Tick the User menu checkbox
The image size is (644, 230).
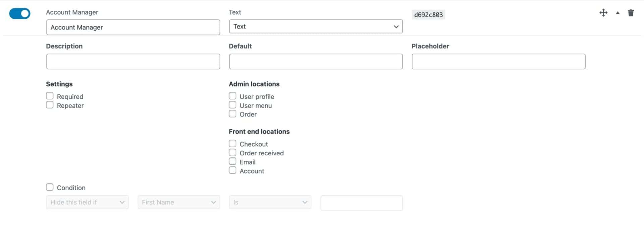point(232,105)
